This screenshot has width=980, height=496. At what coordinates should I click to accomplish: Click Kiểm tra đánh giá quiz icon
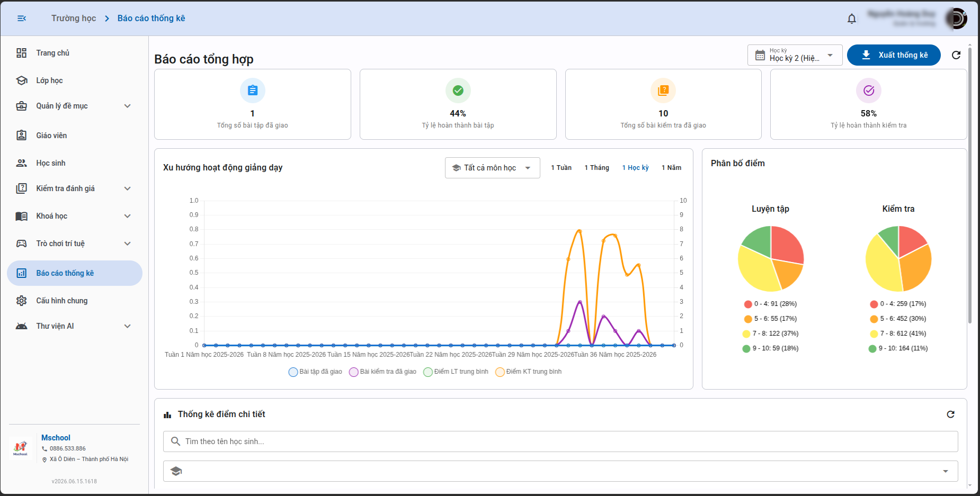click(22, 188)
